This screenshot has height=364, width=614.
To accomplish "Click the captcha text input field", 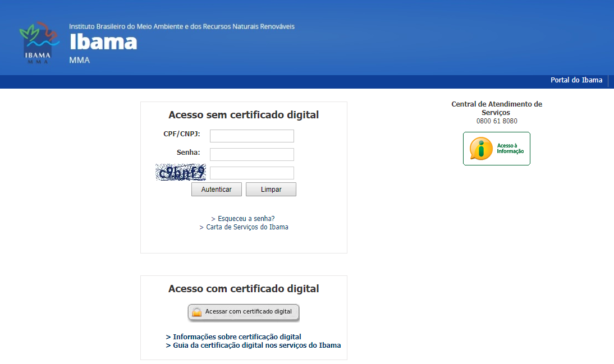I will click(252, 173).
